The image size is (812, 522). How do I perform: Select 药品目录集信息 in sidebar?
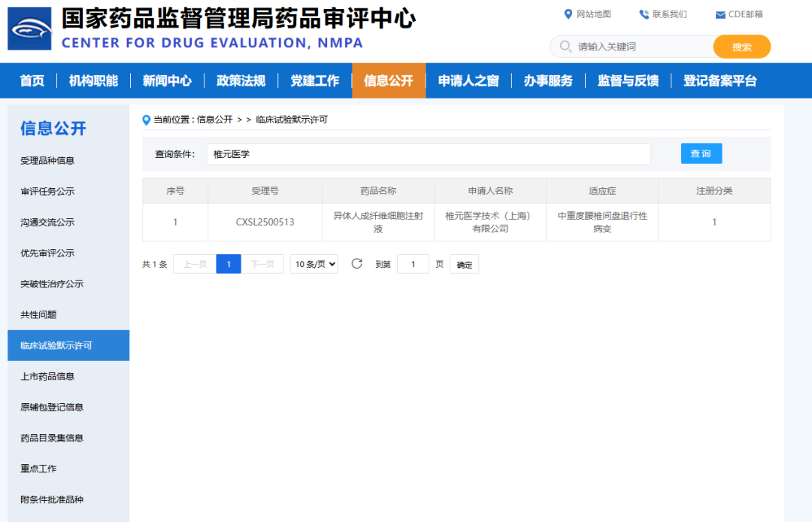pos(68,438)
